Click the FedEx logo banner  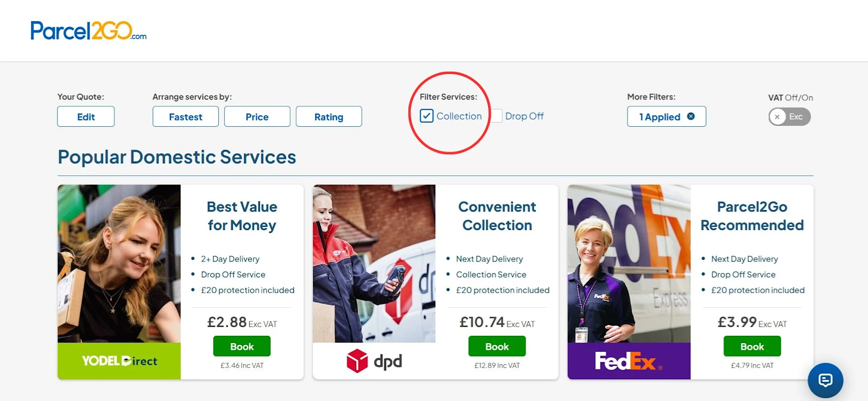tap(627, 361)
